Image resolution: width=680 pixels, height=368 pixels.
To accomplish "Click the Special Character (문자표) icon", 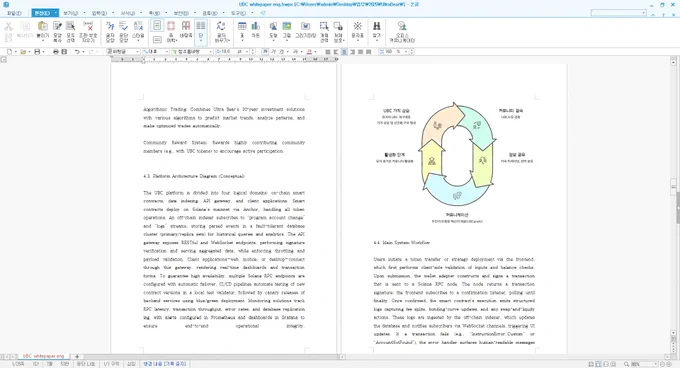I will [357, 31].
